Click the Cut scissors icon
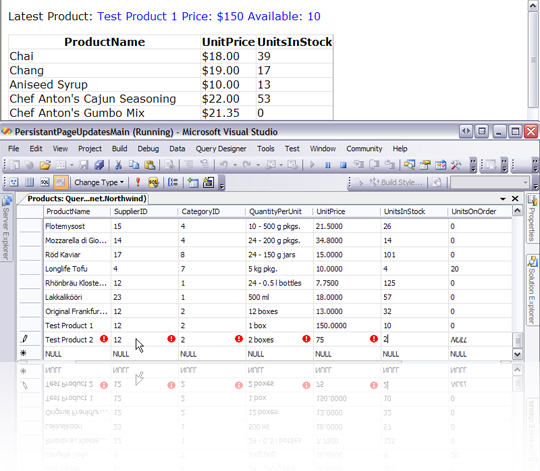540x471 pixels. 118,165
